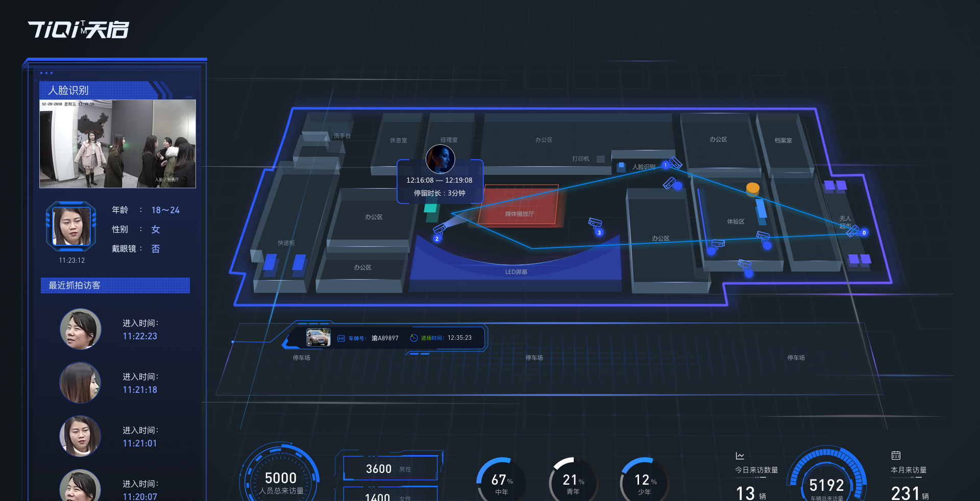Click the 人脸识别 label on the map
This screenshot has width=980, height=501.
click(x=644, y=167)
